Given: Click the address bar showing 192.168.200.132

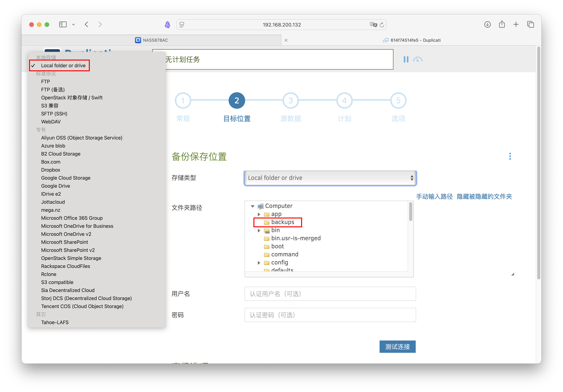Looking at the screenshot, I should coord(281,25).
